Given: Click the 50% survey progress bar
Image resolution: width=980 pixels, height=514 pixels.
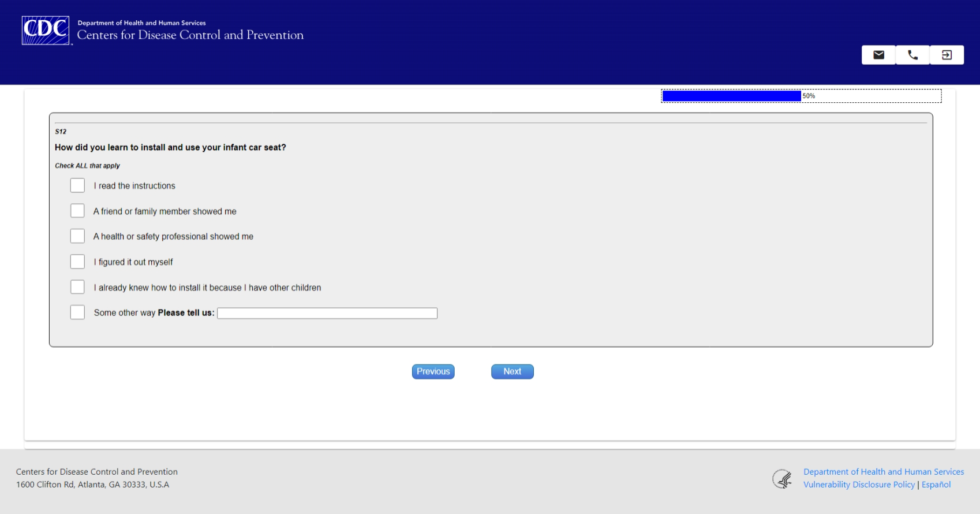Looking at the screenshot, I should 801,96.
